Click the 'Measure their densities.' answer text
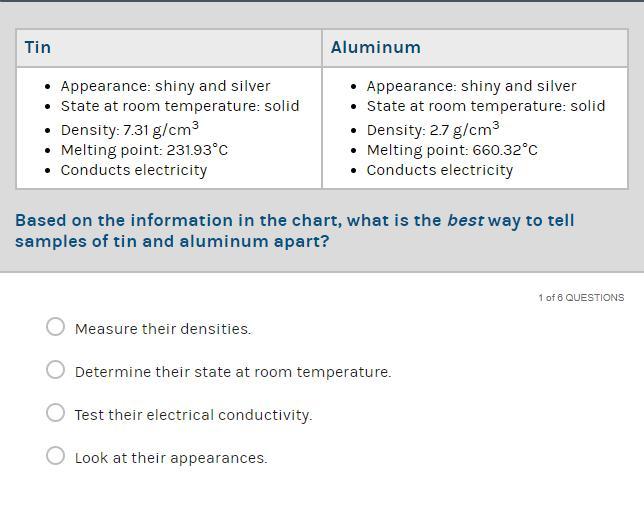 tap(163, 329)
